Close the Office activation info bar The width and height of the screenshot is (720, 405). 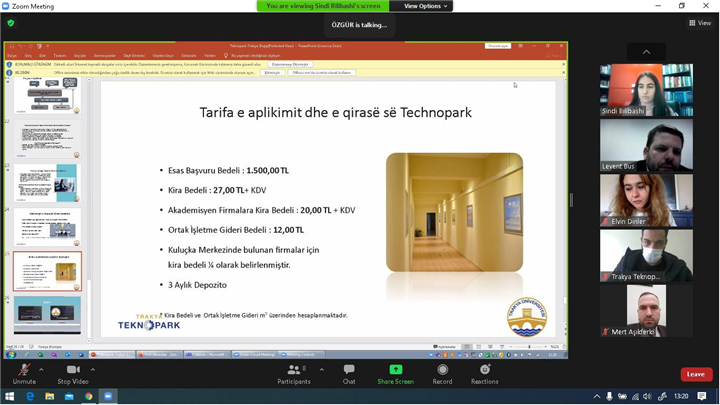[563, 73]
